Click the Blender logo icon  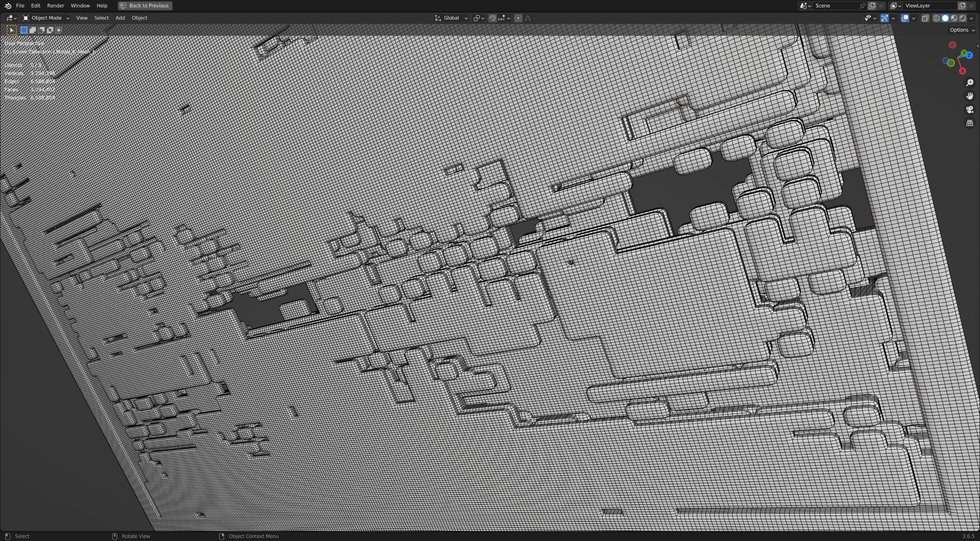(x=8, y=6)
